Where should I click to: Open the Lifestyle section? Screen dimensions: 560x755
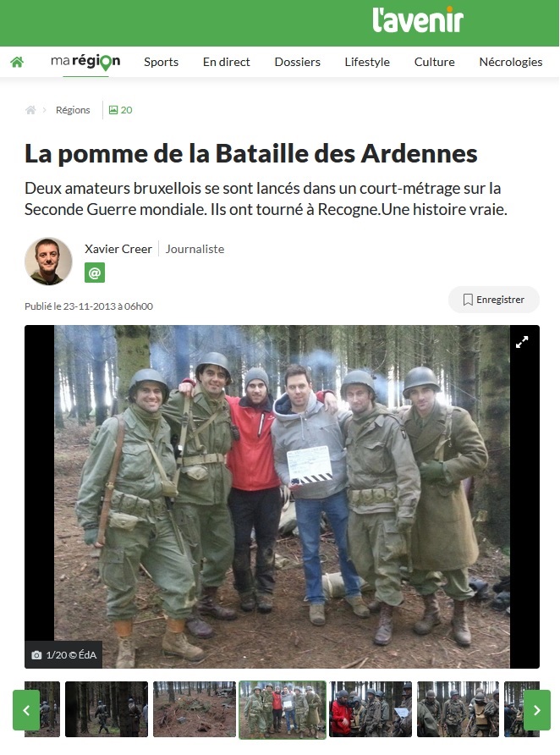click(367, 62)
